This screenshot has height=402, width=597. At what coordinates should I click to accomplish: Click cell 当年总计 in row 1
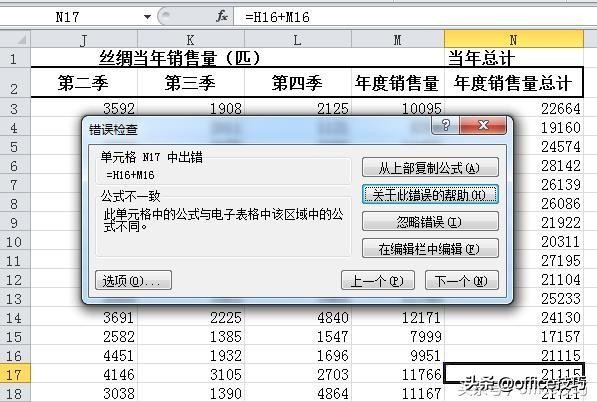point(514,58)
